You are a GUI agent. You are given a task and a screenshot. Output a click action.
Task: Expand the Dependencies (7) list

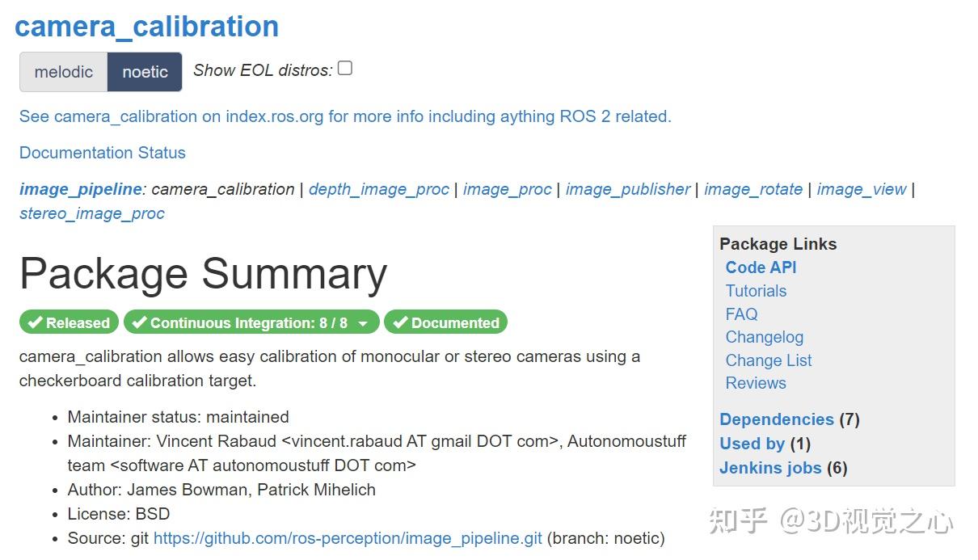tap(776, 419)
